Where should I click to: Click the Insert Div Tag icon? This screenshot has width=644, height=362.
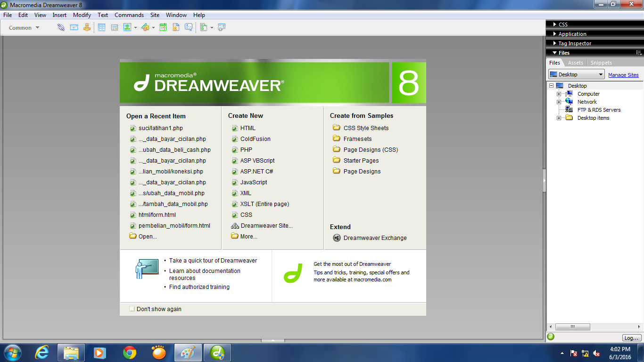click(115, 27)
